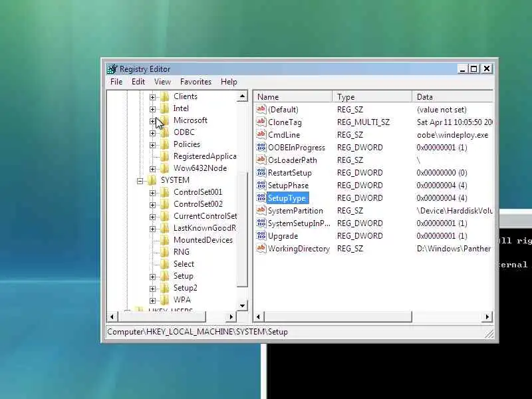Open the Edit menu
532x399 pixels.
point(138,82)
